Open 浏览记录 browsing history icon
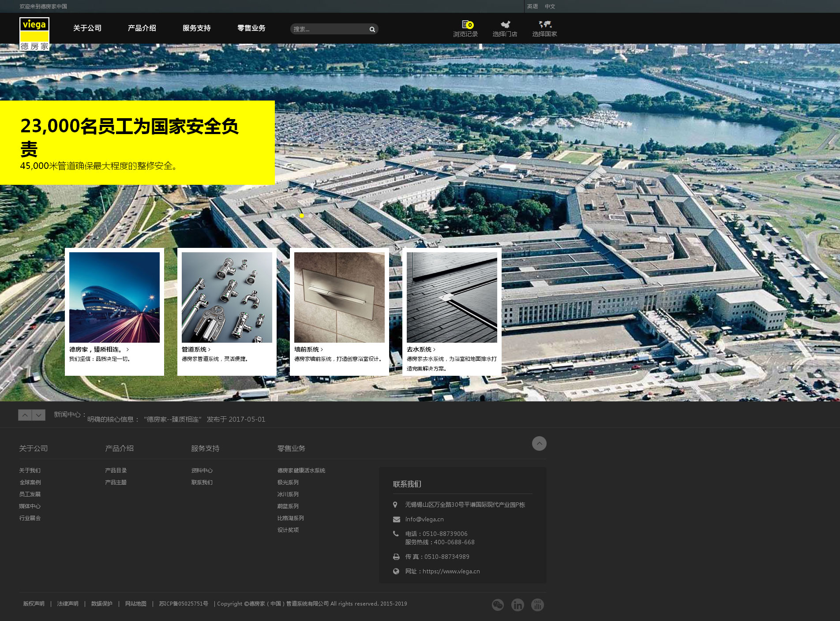This screenshot has width=840, height=621. pyautogui.click(x=465, y=29)
